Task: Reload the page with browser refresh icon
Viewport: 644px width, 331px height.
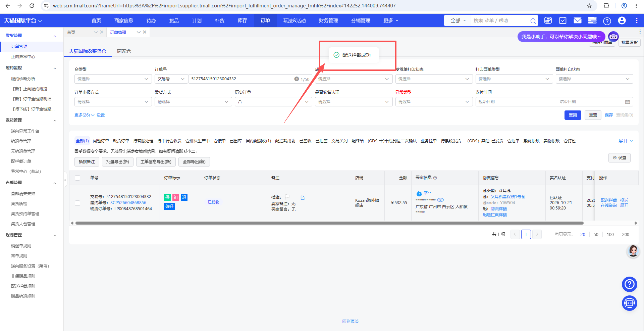Action: (32, 6)
